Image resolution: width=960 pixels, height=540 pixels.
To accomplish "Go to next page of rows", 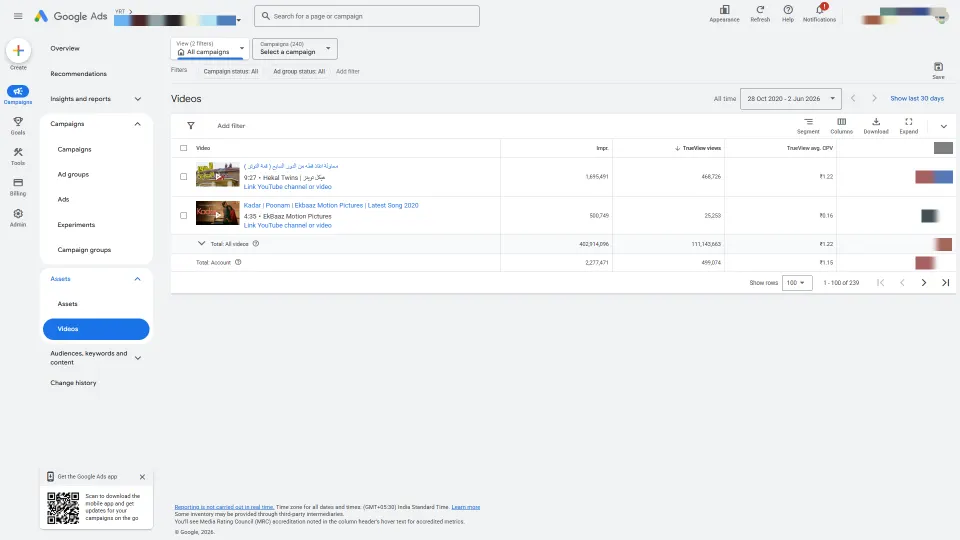I will tap(924, 283).
